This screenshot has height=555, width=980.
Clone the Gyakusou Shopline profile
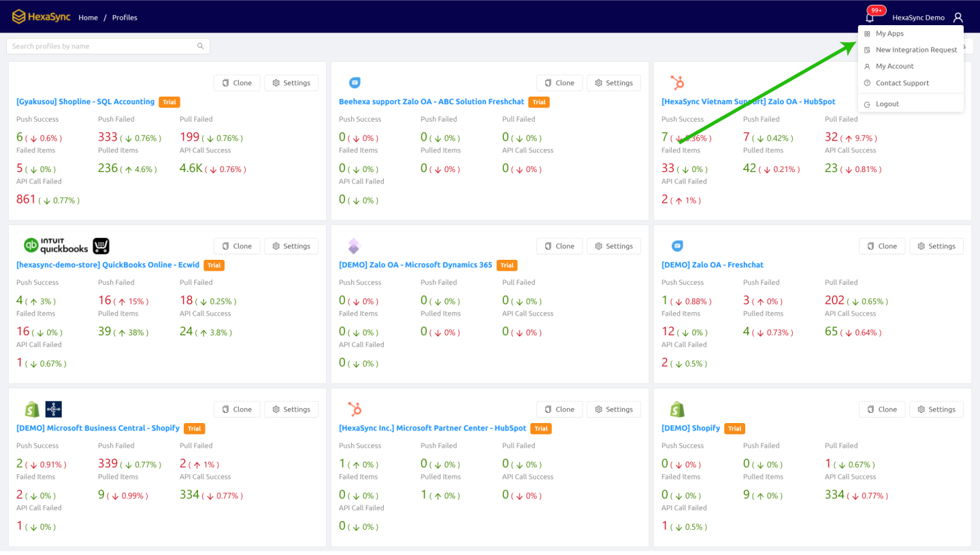[237, 83]
